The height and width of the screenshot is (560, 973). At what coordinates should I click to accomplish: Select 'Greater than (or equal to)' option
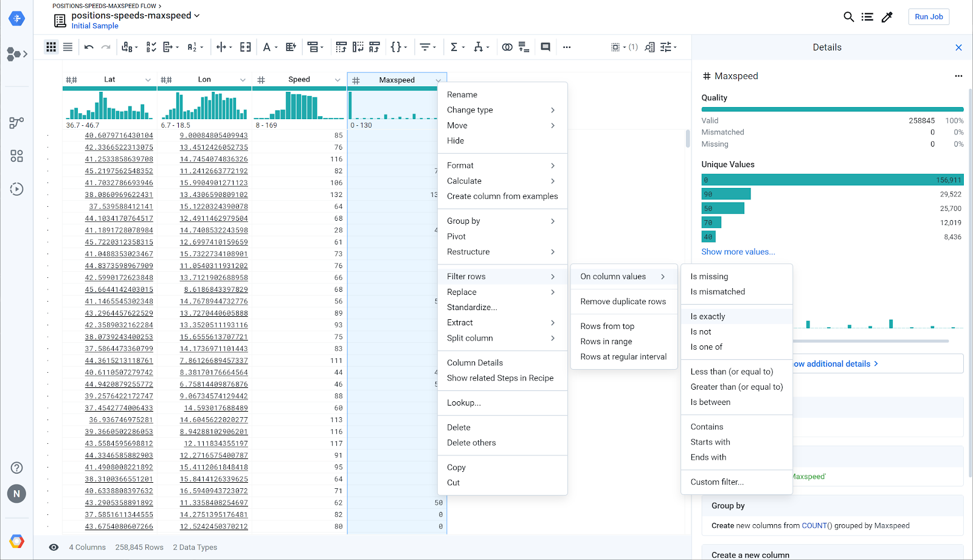(736, 387)
